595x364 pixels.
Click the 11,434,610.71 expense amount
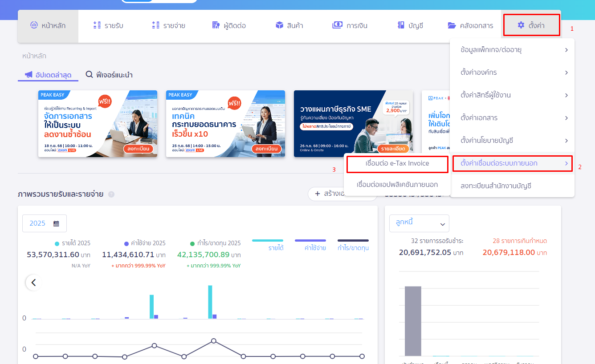(x=128, y=255)
